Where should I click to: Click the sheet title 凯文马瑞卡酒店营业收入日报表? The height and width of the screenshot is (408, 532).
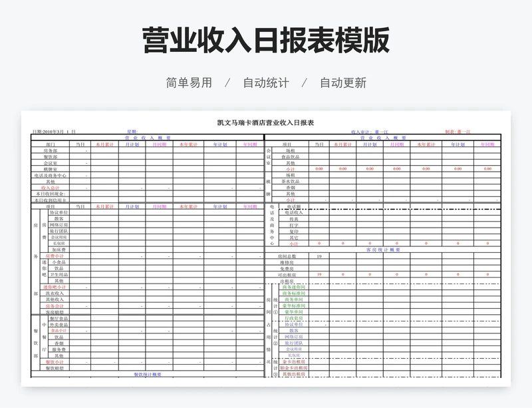[x=265, y=122]
